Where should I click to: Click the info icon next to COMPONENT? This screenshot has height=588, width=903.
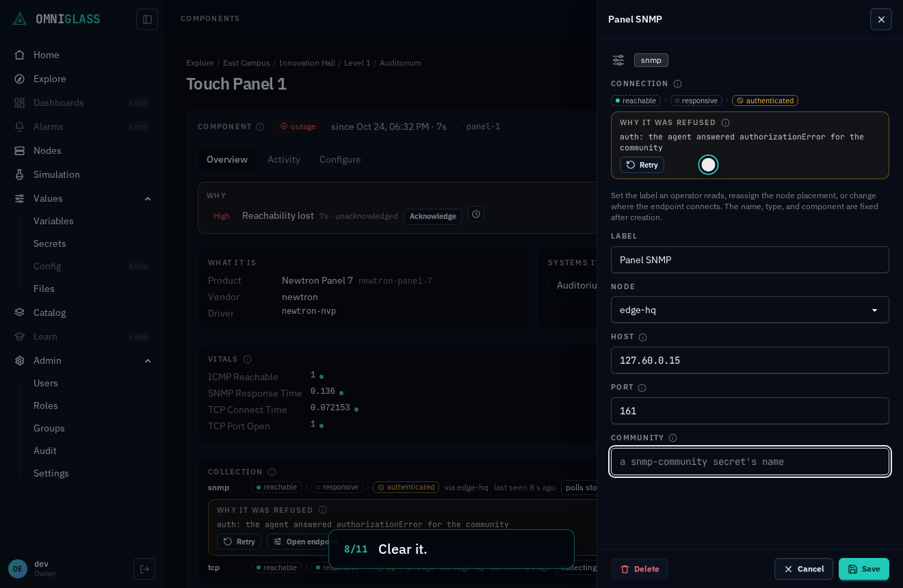(261, 126)
